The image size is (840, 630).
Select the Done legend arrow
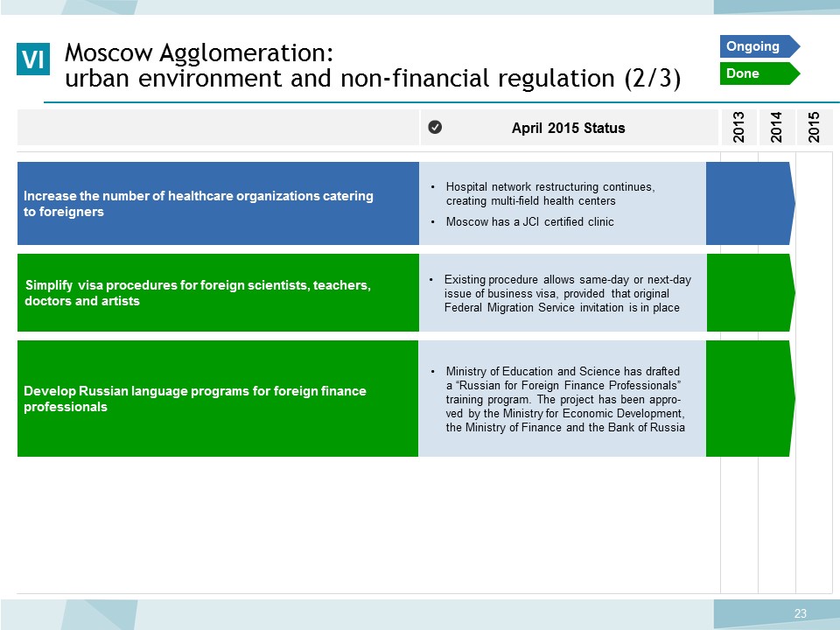759,73
